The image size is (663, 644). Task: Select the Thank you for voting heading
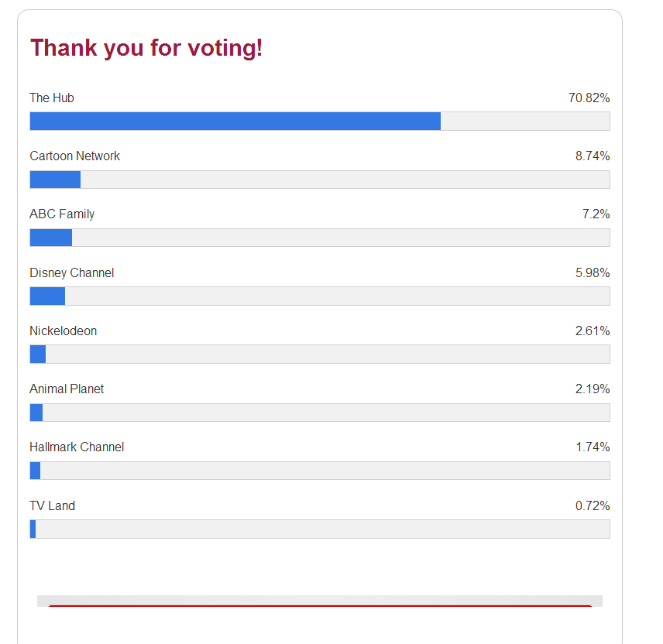(146, 48)
